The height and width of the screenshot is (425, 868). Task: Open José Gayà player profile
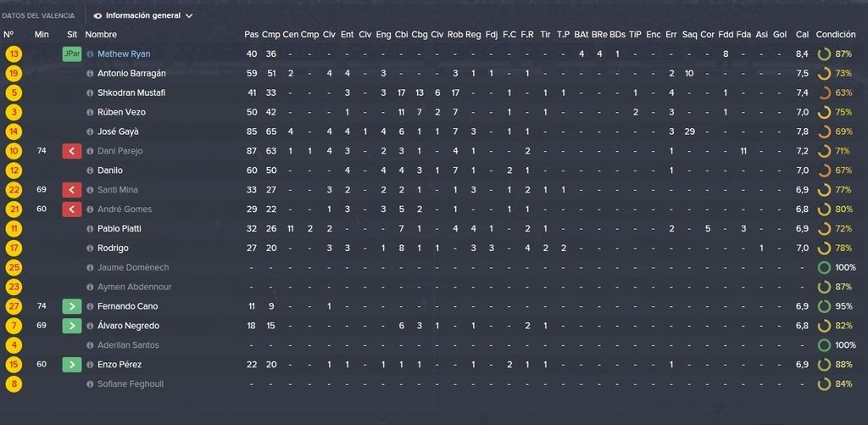point(118,131)
